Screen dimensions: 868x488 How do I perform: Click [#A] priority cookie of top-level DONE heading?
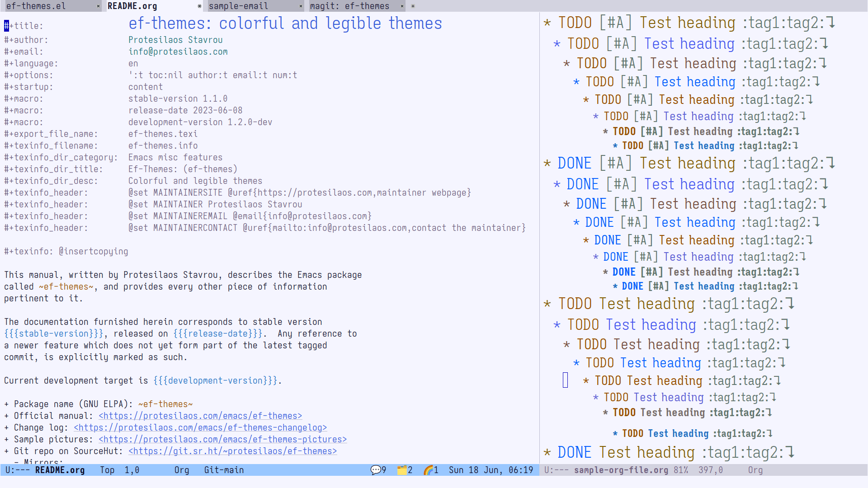(616, 163)
